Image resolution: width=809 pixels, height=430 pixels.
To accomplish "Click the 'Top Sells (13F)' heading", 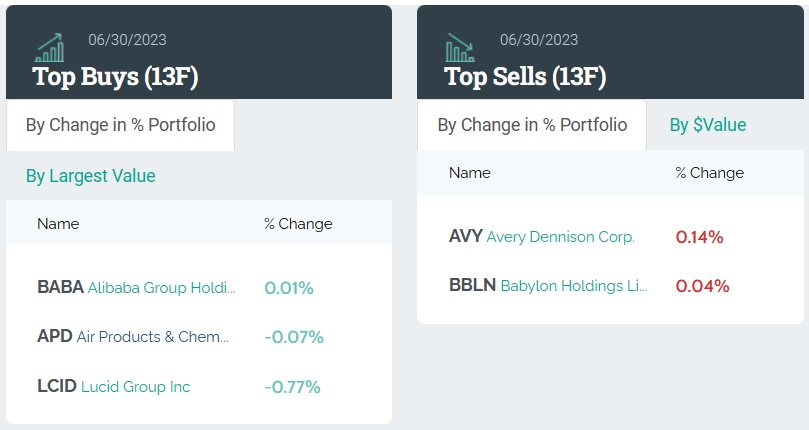I will (525, 77).
